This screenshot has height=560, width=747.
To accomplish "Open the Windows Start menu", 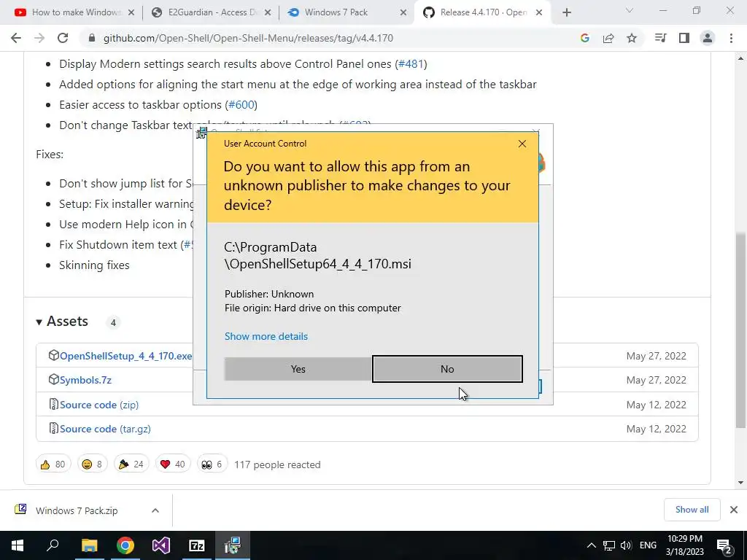I will [x=18, y=545].
